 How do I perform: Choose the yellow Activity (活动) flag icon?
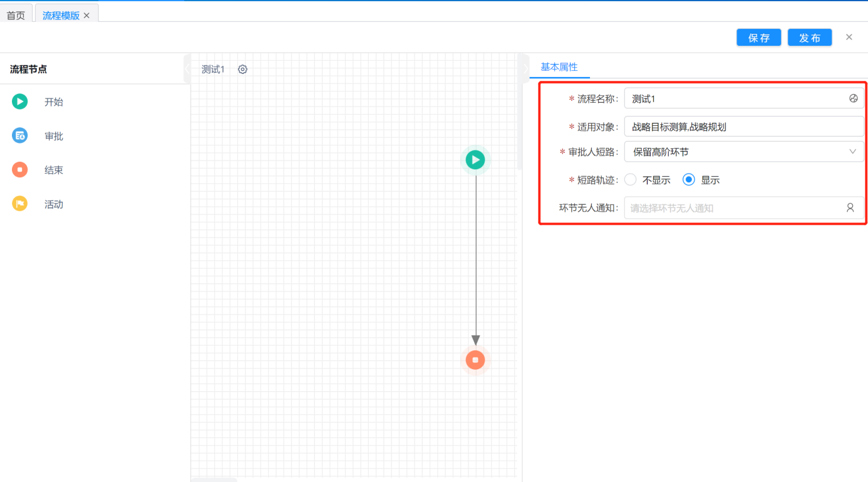tap(20, 204)
